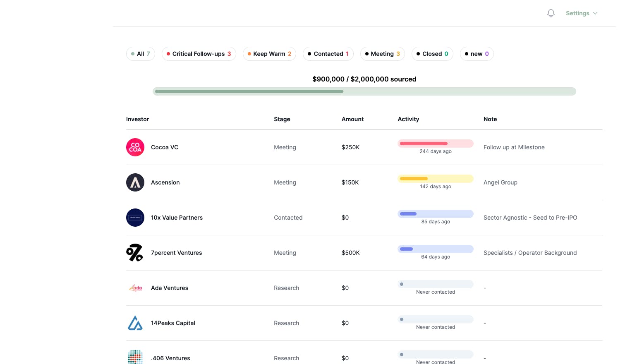Filter investors by Meeting stage
Viewport: 618px width, 364px height.
coord(383,54)
